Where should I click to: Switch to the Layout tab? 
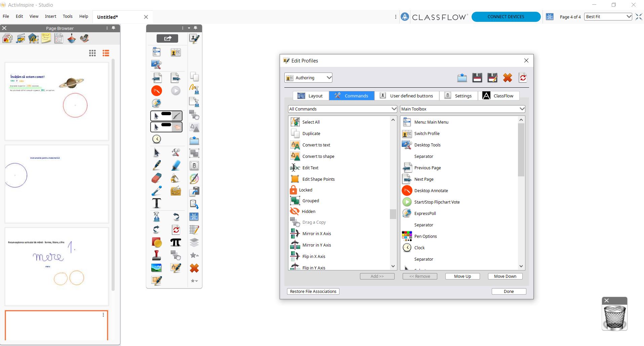pyautogui.click(x=311, y=96)
